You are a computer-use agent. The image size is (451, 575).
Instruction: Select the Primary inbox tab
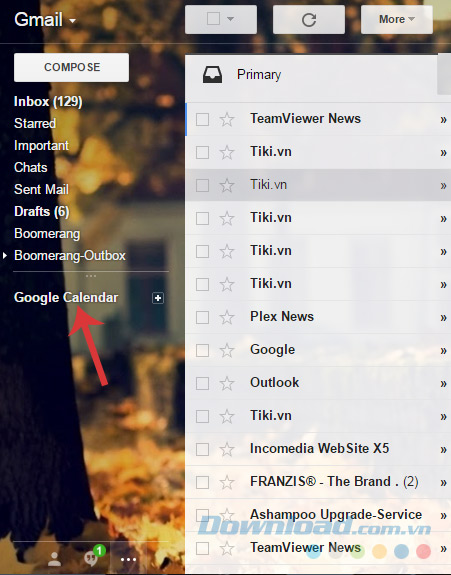(x=312, y=75)
